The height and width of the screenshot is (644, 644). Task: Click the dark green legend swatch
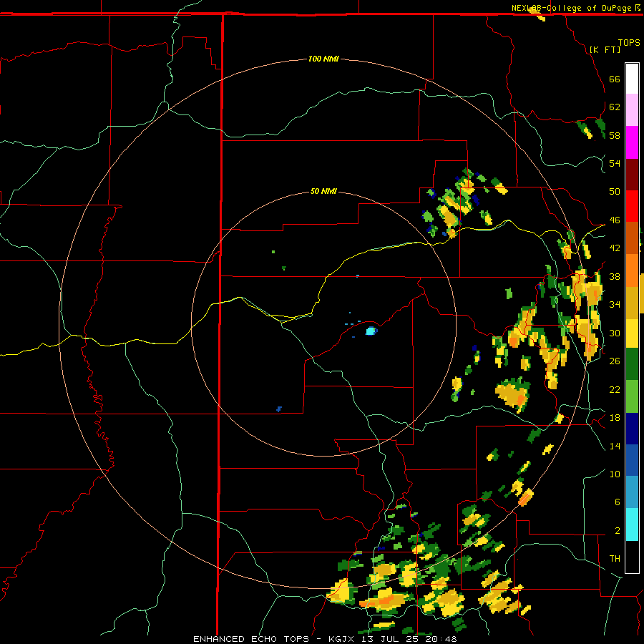pyautogui.click(x=632, y=364)
